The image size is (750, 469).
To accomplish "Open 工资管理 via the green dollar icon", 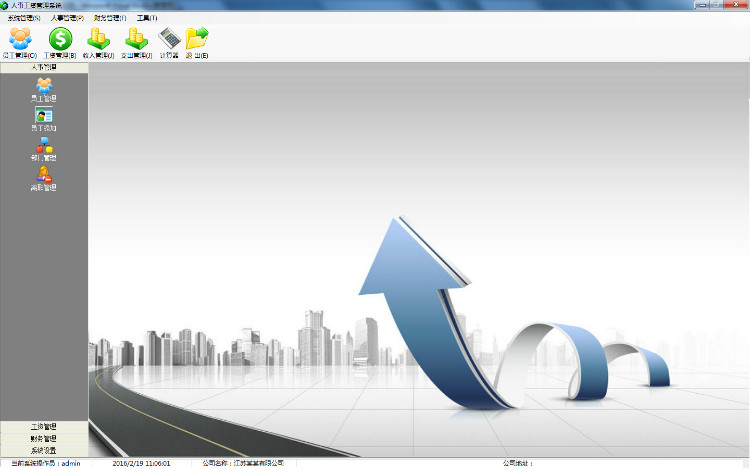I will tap(60, 43).
